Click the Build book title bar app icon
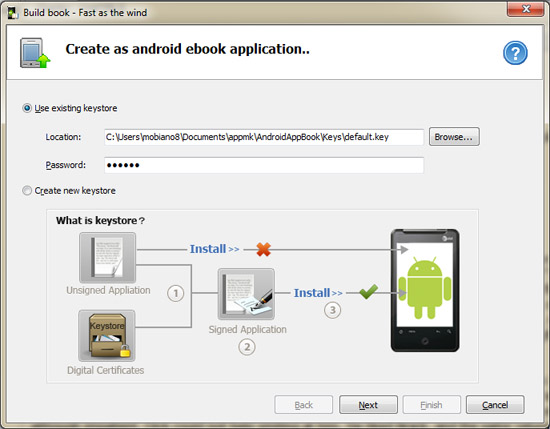 (x=13, y=13)
